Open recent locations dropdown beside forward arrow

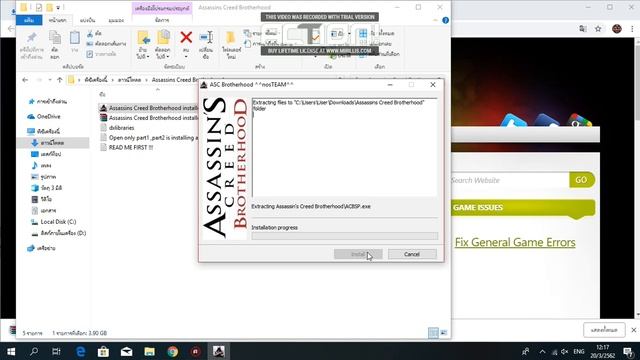[50, 80]
